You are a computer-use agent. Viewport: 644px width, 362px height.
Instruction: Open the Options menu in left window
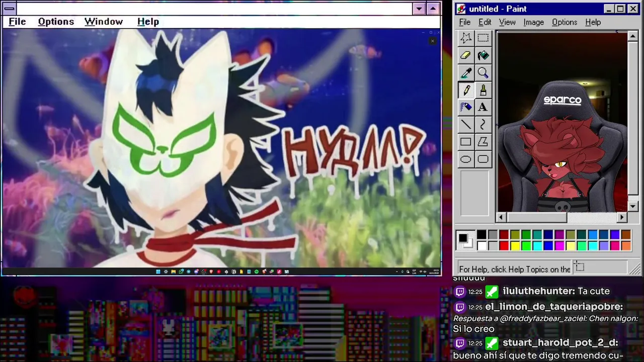coord(56,22)
